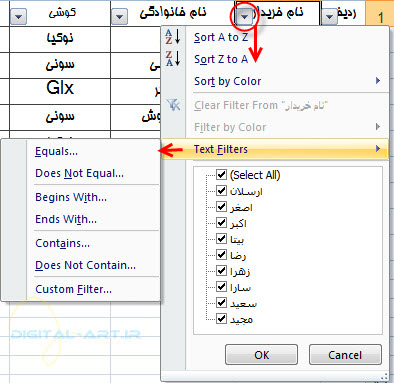Viewport: 394px width, 383px height.
Task: Click the گوشی column header cell
Action: tap(60, 13)
